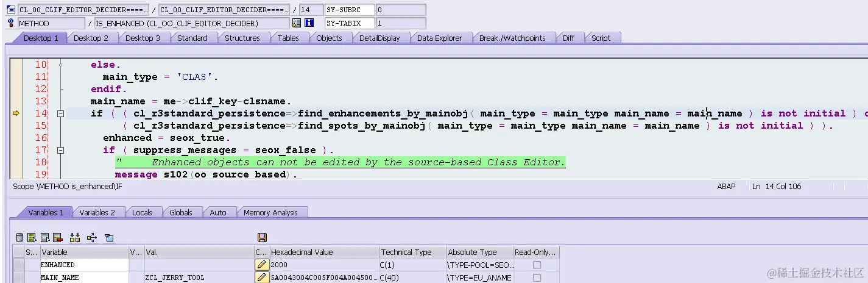Viewport: 868px width, 283px height.
Task: Open the Script tab
Action: (x=601, y=38)
